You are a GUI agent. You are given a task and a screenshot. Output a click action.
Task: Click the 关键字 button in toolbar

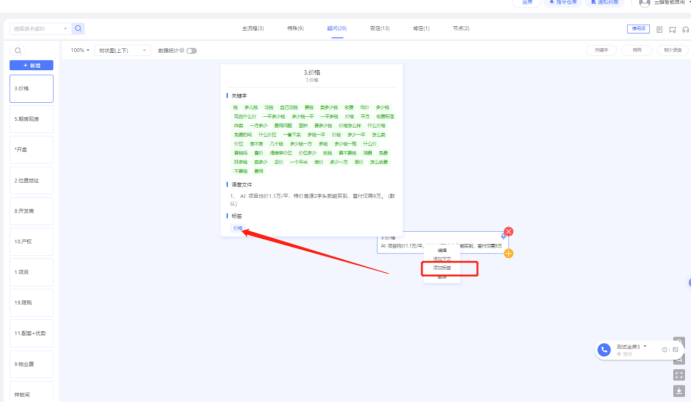click(x=601, y=50)
